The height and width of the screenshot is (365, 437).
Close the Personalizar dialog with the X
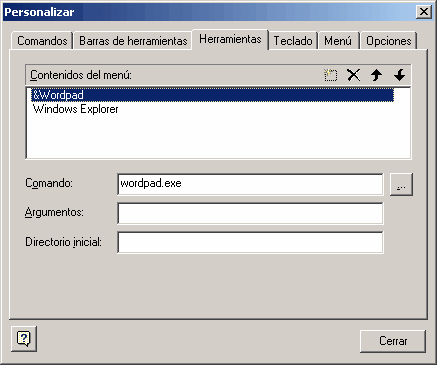coord(424,12)
